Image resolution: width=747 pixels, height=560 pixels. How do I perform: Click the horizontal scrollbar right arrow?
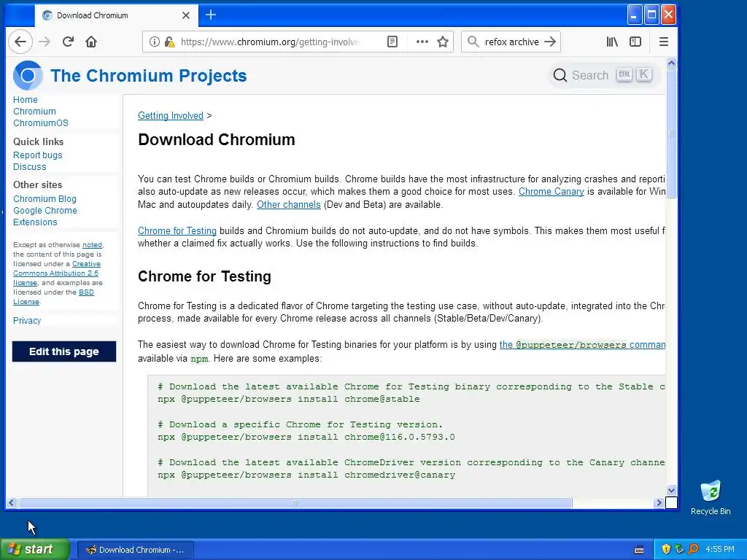(x=659, y=503)
